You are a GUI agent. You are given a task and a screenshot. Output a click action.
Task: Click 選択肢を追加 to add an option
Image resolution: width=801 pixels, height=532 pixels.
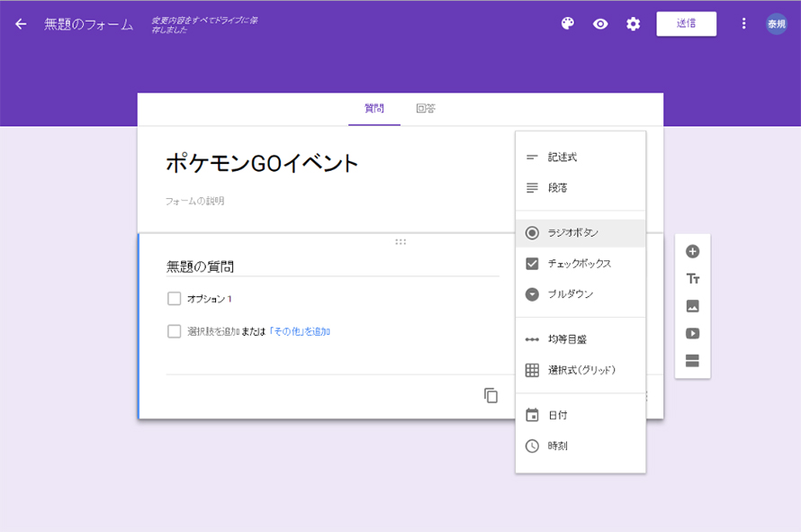213,331
